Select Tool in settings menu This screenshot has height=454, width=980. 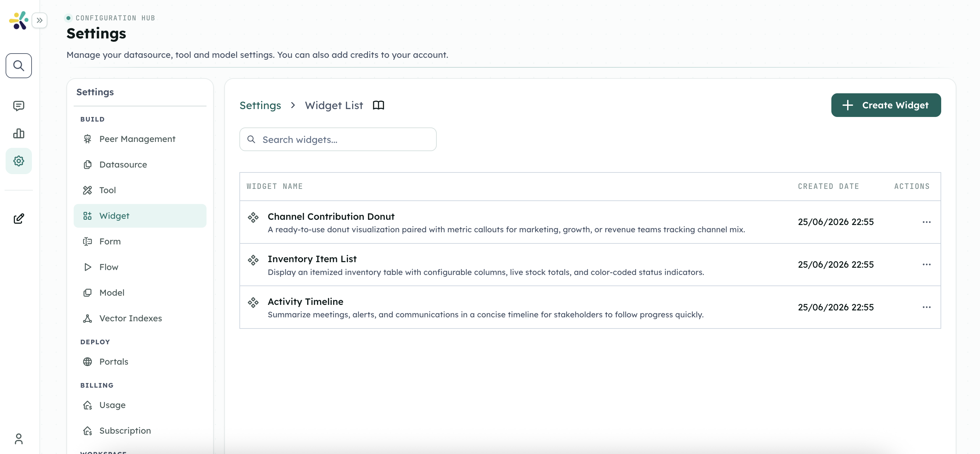point(140,190)
